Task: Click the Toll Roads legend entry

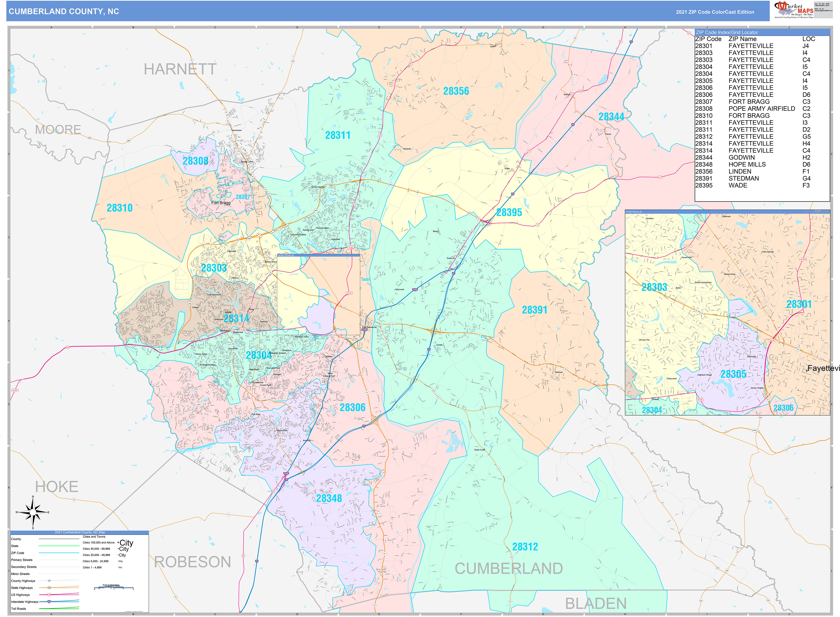Action: point(45,609)
